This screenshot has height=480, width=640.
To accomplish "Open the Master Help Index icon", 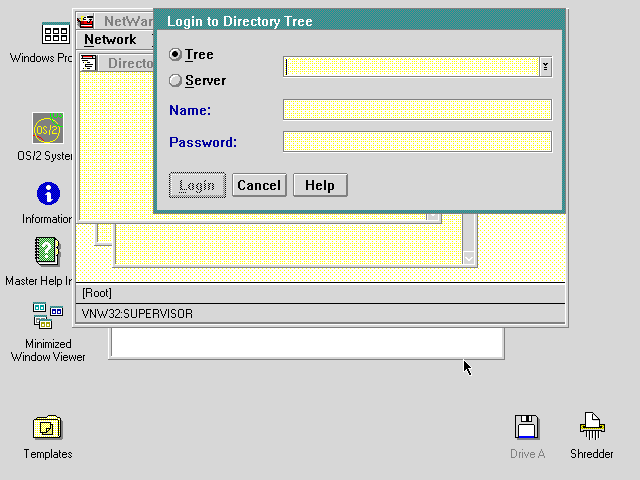I will point(47,251).
